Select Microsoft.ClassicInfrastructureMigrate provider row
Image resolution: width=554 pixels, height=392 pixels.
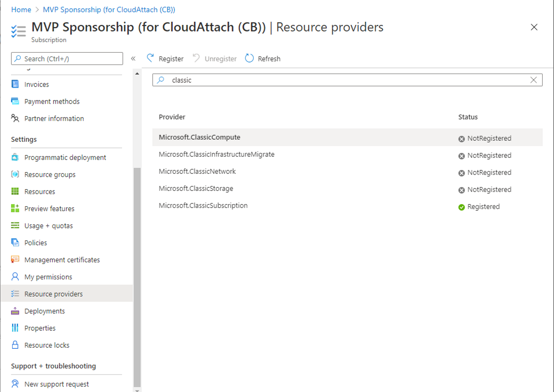click(x=347, y=155)
